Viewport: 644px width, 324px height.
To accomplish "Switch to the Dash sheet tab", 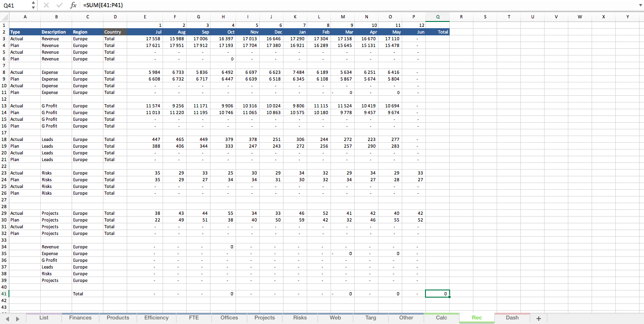I will coord(512,318).
